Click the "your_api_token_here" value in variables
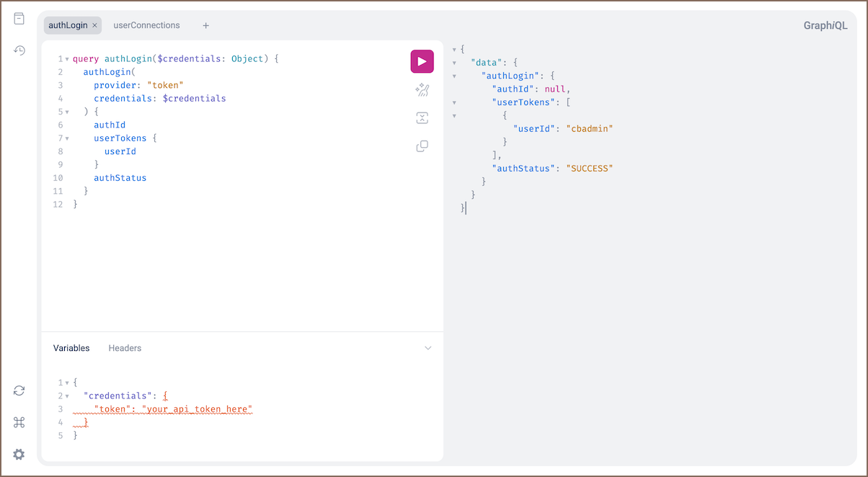This screenshot has height=477, width=868. click(x=197, y=409)
